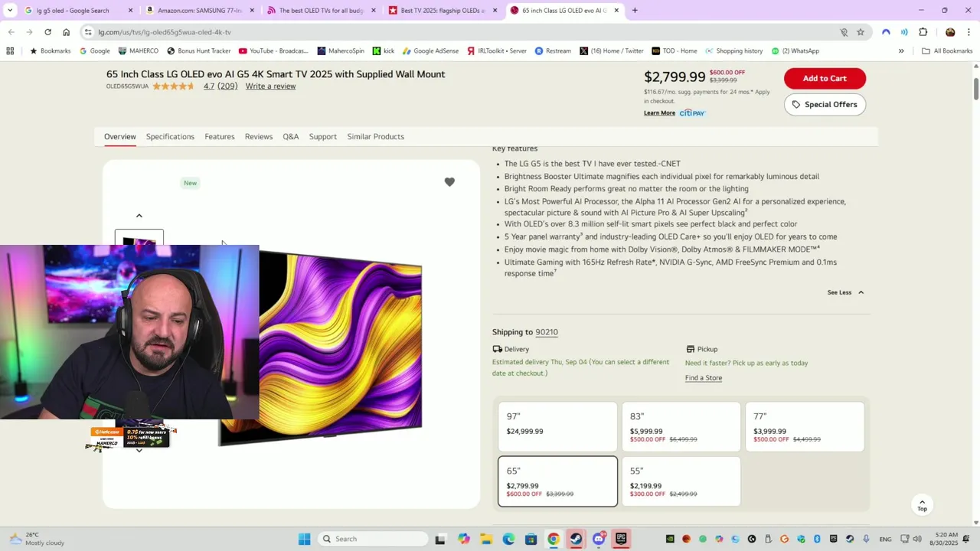Open the tab search dropdown arrow
Viewport: 980px width, 551px height.
pyautogui.click(x=10, y=11)
